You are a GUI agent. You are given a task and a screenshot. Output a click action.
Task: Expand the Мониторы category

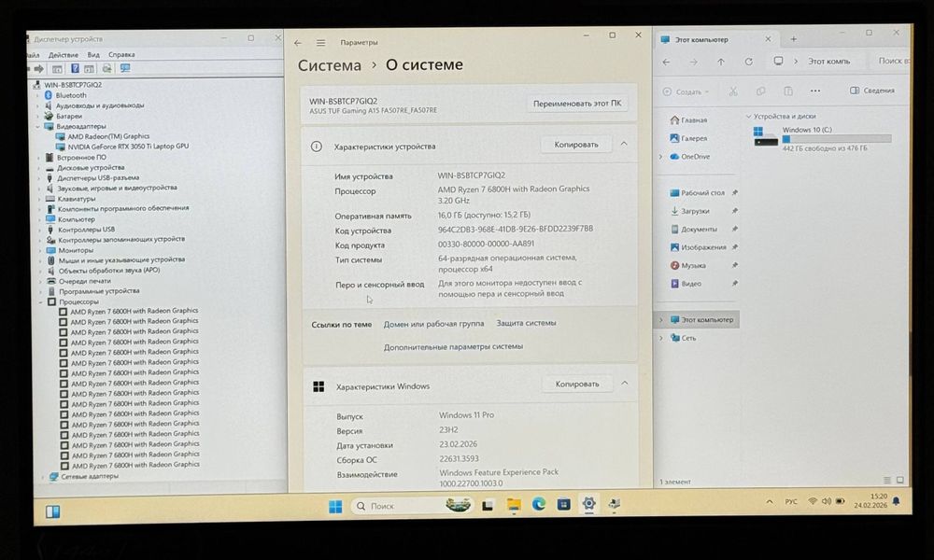coord(40,250)
